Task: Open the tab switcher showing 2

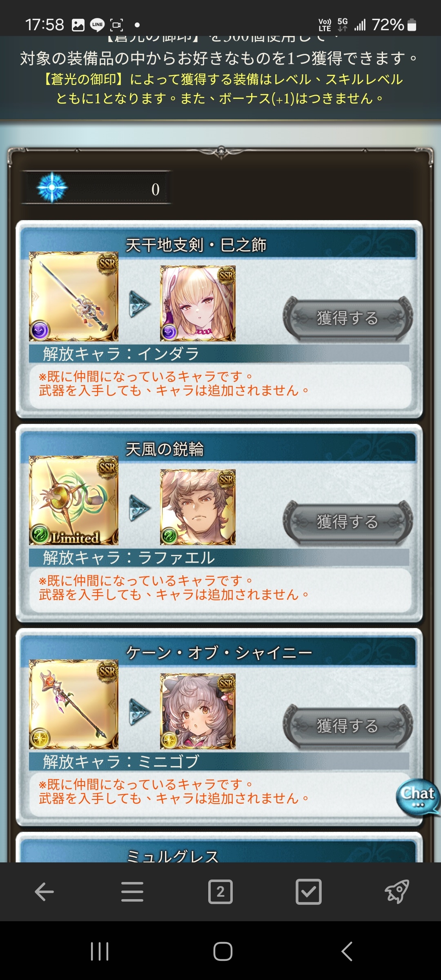Action: [220, 892]
